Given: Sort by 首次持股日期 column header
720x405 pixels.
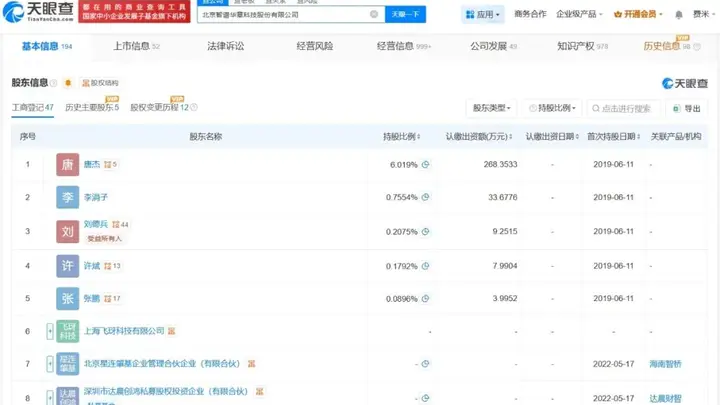Looking at the screenshot, I should 613,136.
